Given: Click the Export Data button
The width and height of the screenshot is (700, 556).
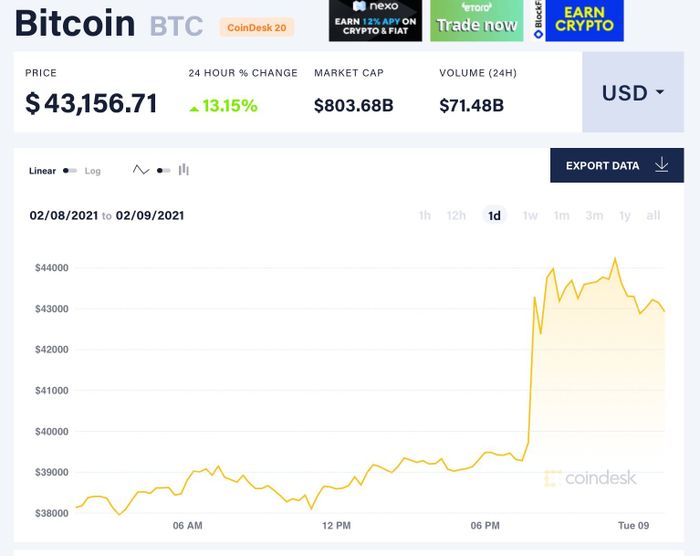Looking at the screenshot, I should pyautogui.click(x=617, y=165).
